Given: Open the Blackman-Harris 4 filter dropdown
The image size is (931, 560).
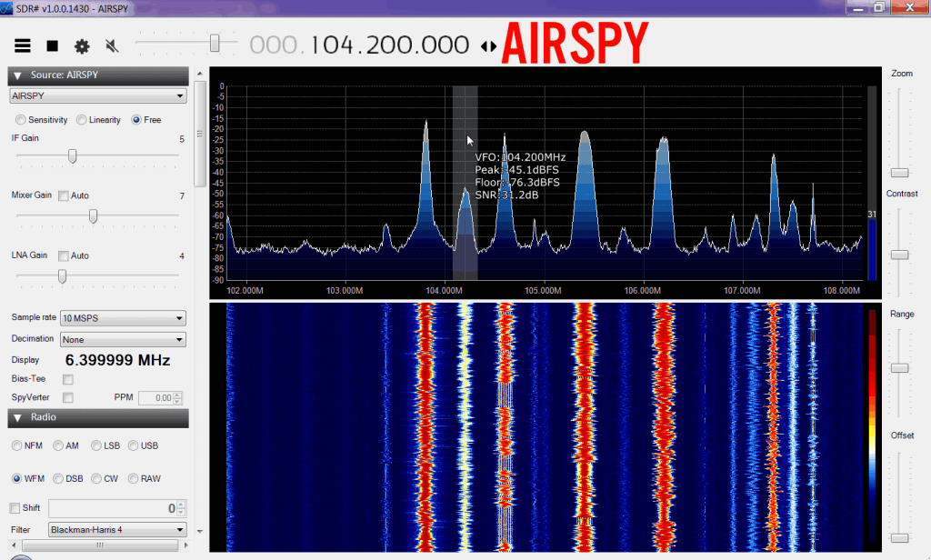Looking at the screenshot, I should pyautogui.click(x=117, y=529).
